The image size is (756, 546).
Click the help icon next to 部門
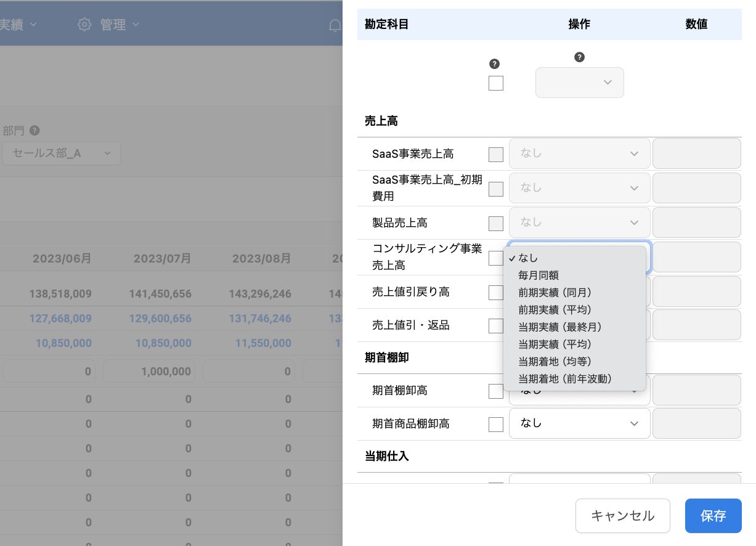coord(35,131)
